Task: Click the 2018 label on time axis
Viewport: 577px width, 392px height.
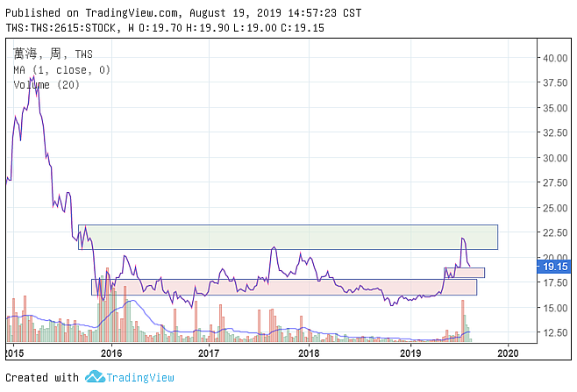Action: [x=309, y=353]
